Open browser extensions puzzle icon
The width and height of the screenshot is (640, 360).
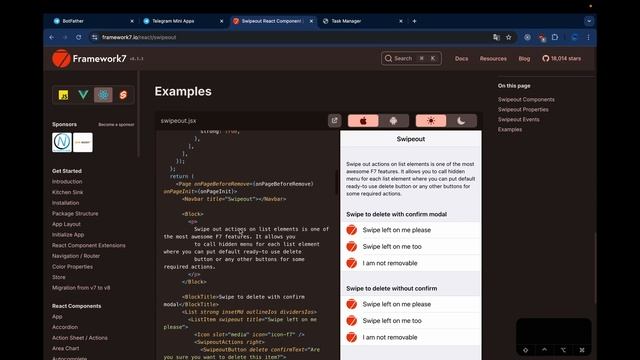(555, 37)
